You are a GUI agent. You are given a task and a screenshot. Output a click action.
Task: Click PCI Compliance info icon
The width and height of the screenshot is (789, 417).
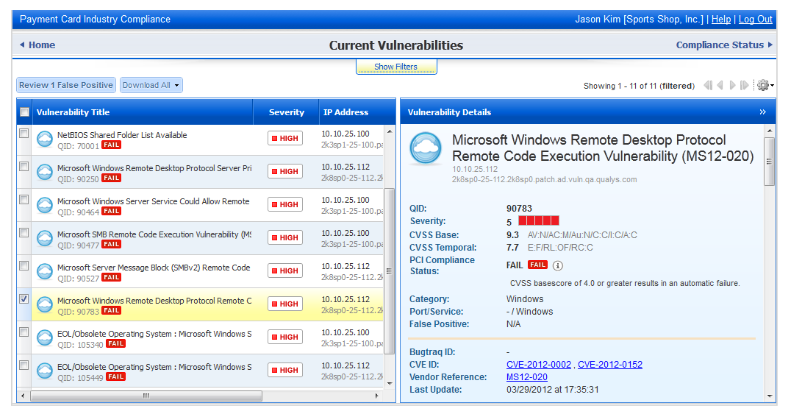coord(558,265)
